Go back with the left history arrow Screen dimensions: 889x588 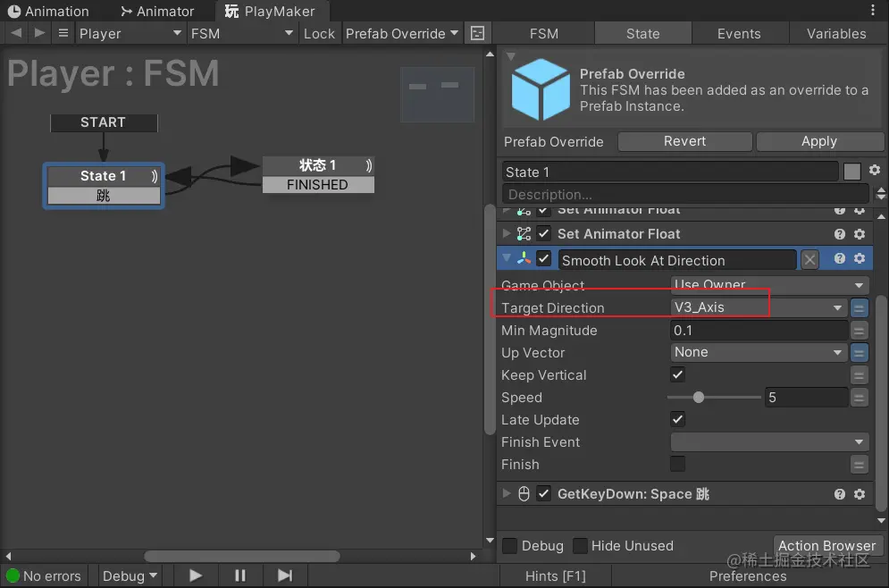click(16, 33)
